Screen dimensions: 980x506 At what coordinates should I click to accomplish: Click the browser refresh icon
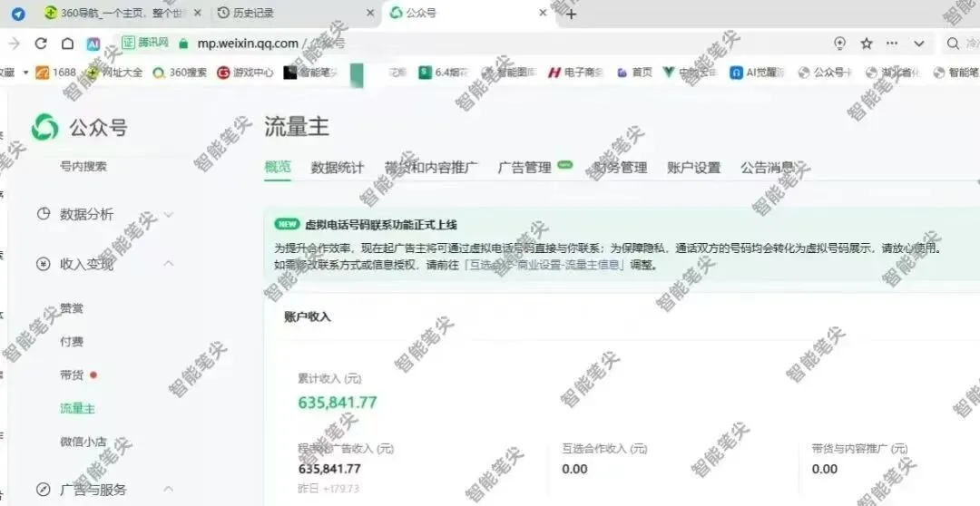[41, 44]
